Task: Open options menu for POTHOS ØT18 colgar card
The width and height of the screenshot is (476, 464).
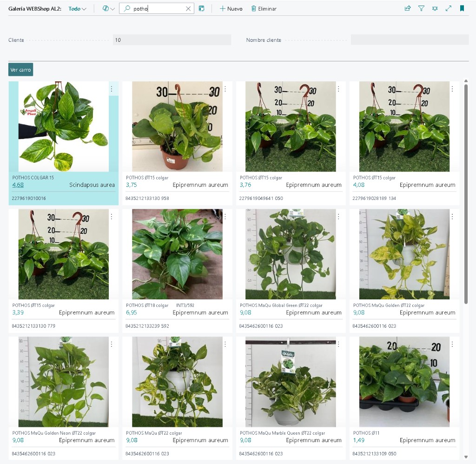Action: tap(225, 216)
